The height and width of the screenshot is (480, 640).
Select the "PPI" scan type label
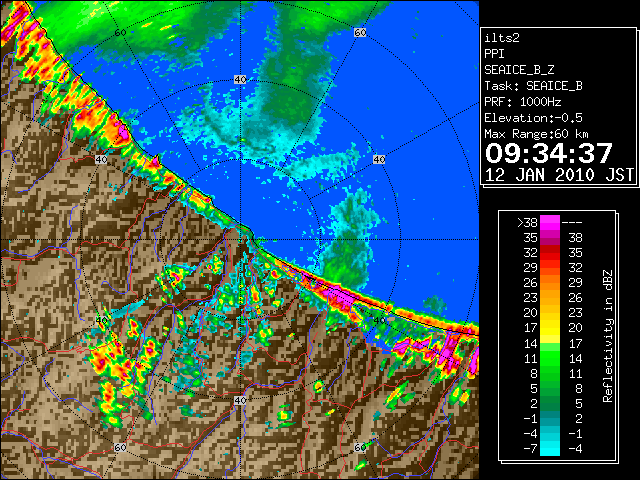[x=494, y=54]
